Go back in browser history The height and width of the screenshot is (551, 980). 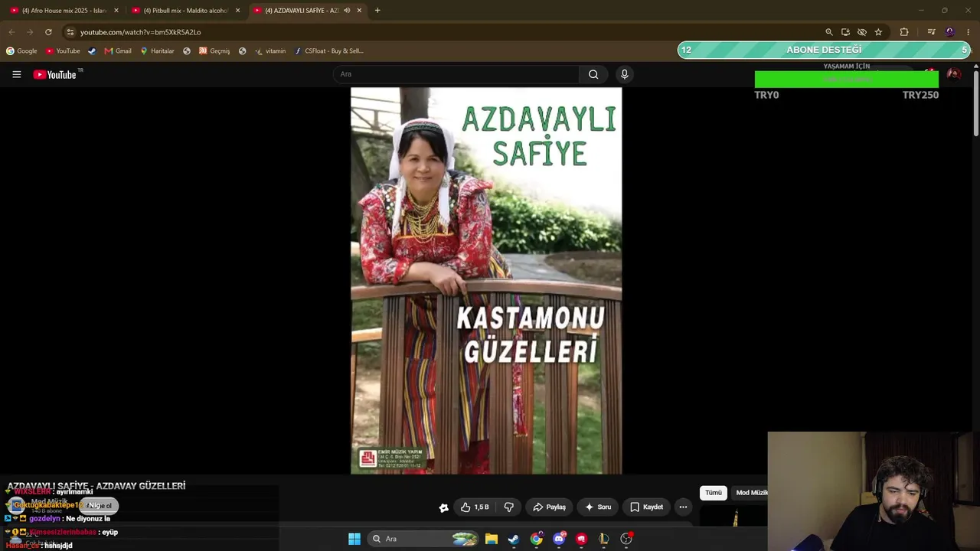click(x=11, y=32)
